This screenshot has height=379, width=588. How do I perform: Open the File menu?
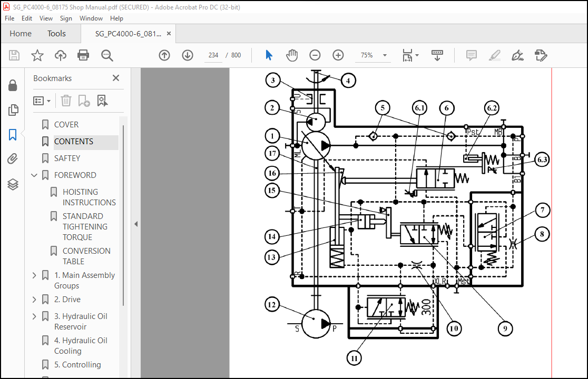(9, 18)
